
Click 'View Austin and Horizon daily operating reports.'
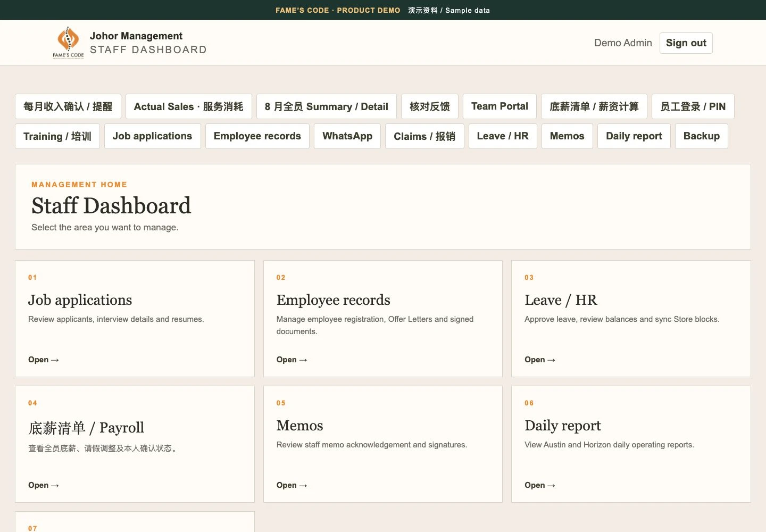[x=609, y=445]
